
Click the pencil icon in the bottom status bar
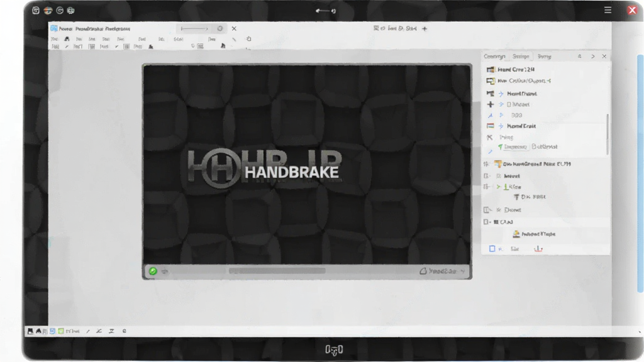coord(88,331)
